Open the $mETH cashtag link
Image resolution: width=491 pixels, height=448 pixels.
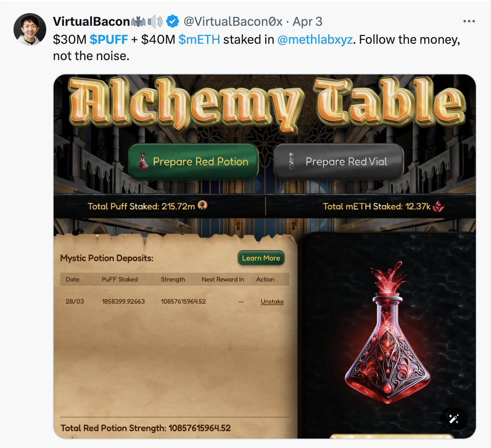pos(199,39)
